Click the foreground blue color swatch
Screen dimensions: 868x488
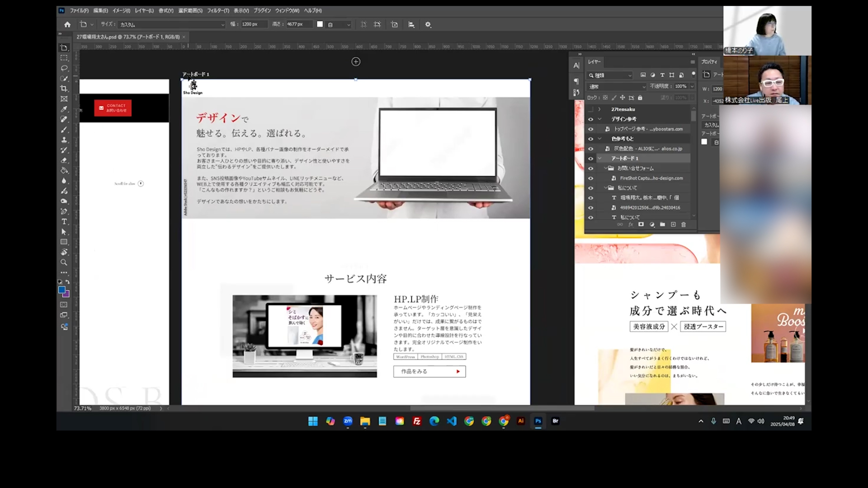[x=62, y=290]
